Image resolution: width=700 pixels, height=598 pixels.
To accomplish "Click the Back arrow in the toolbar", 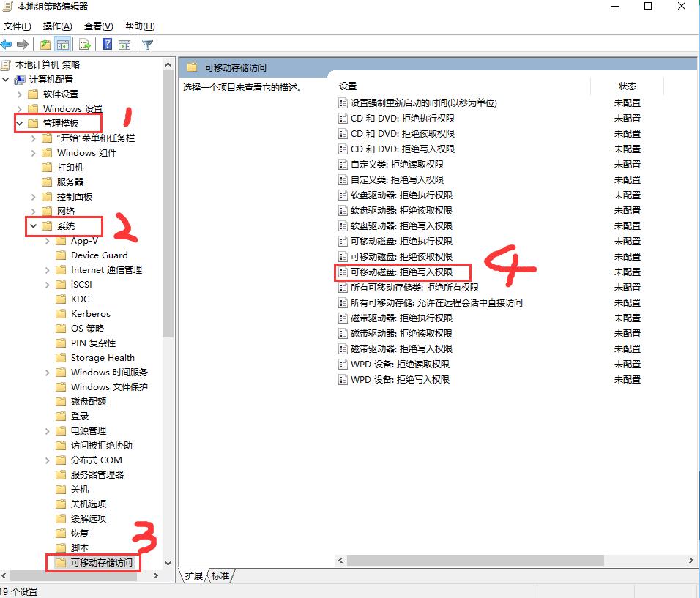I will (7, 44).
